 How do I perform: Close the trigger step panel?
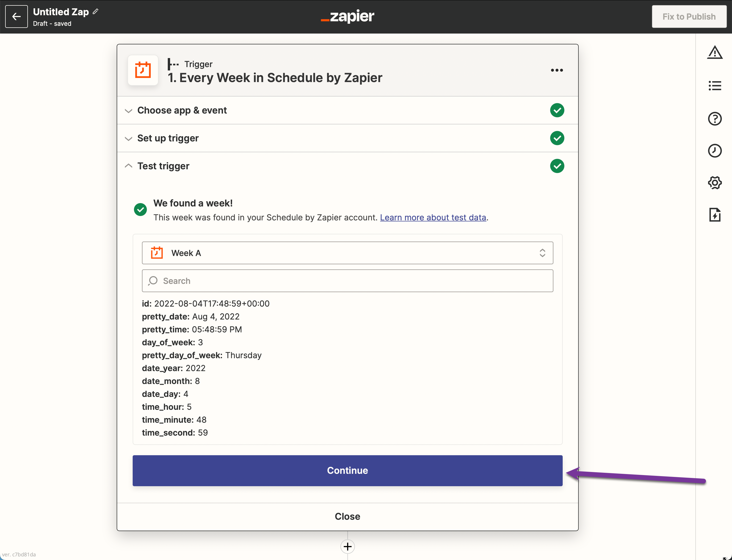347,516
